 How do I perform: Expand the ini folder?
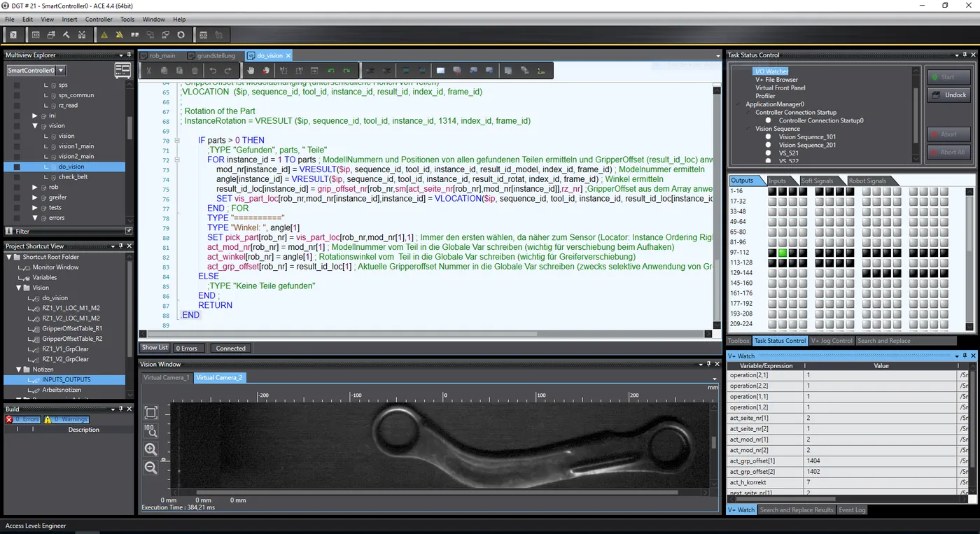(x=35, y=115)
